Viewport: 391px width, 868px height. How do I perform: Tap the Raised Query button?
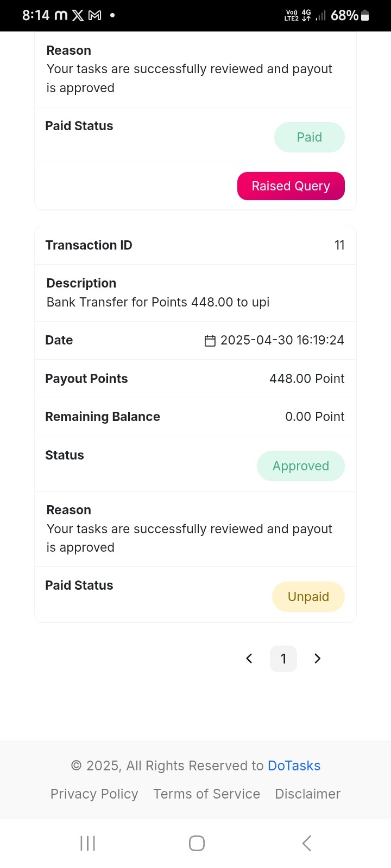click(x=291, y=186)
